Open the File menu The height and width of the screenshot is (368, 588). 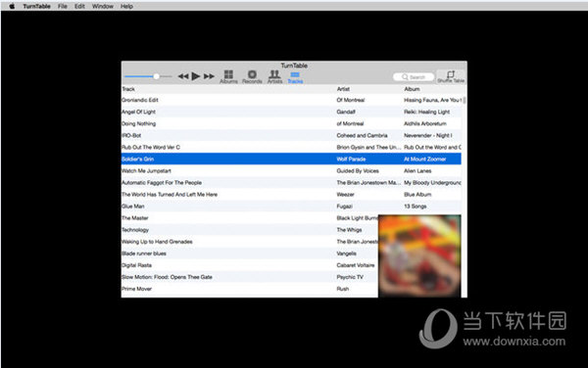pos(63,6)
